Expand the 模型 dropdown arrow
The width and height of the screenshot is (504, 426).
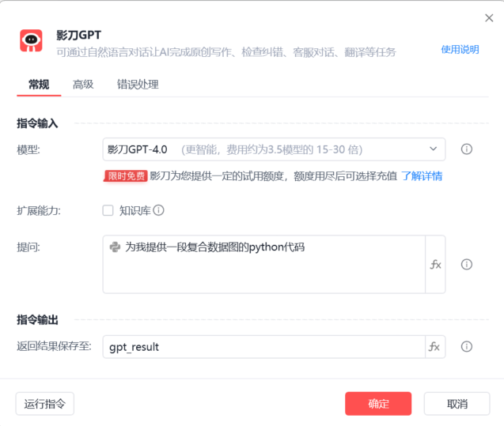pyautogui.click(x=433, y=149)
